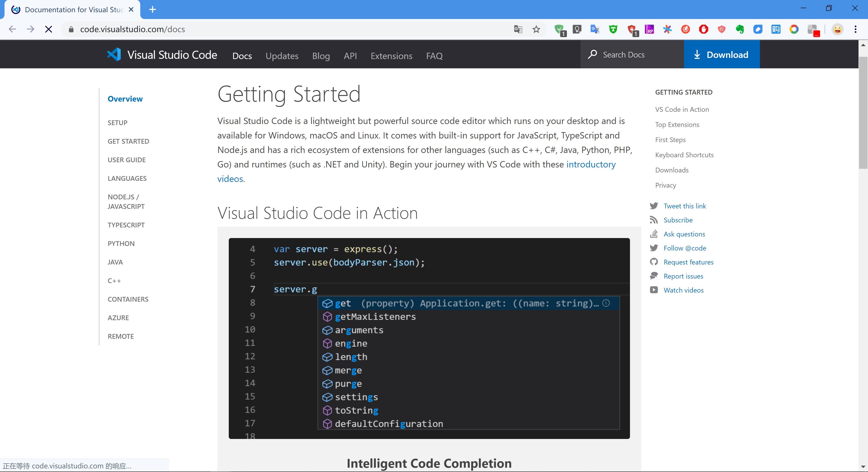Click the Twitter bird beside Tweet this link
The width and height of the screenshot is (868, 472).
(x=654, y=206)
